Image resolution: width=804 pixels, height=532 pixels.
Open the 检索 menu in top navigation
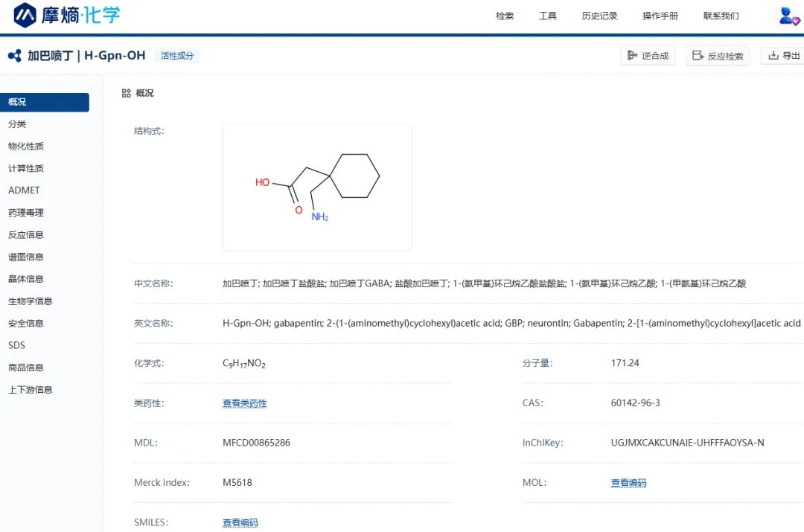point(505,16)
